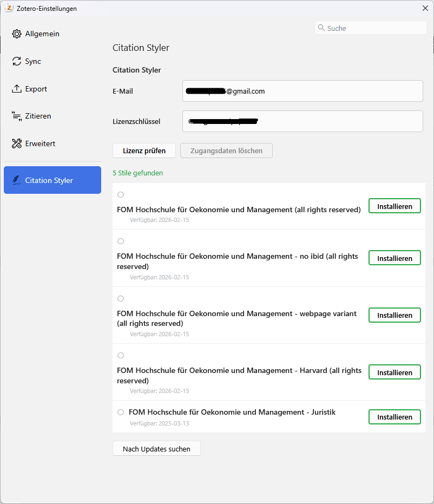Viewport: 434px width, 504px height.
Task: Click the Sync arrows icon
Action: coord(16,62)
